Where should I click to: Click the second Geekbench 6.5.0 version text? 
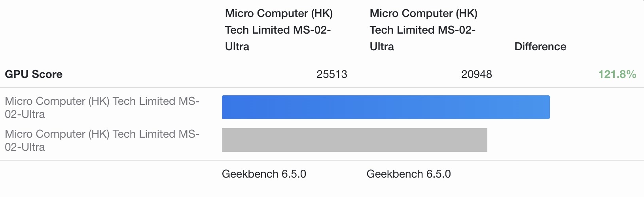point(409,174)
